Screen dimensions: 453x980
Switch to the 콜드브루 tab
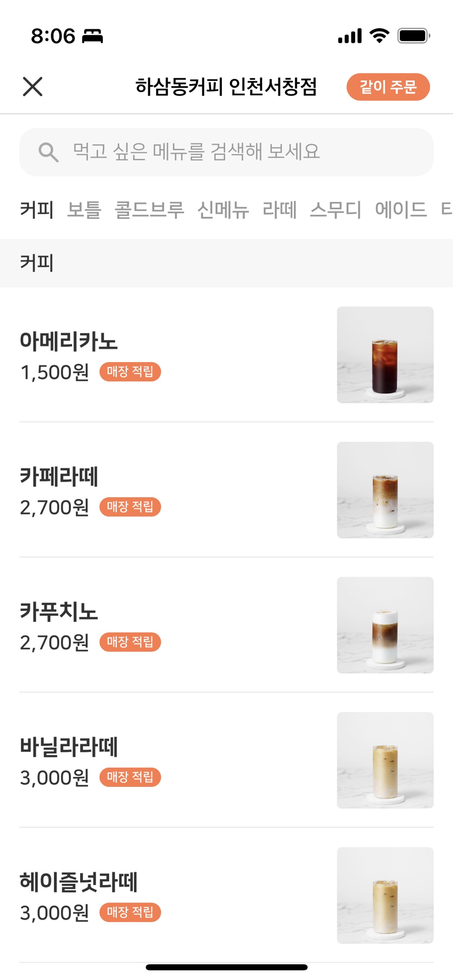[x=149, y=210]
